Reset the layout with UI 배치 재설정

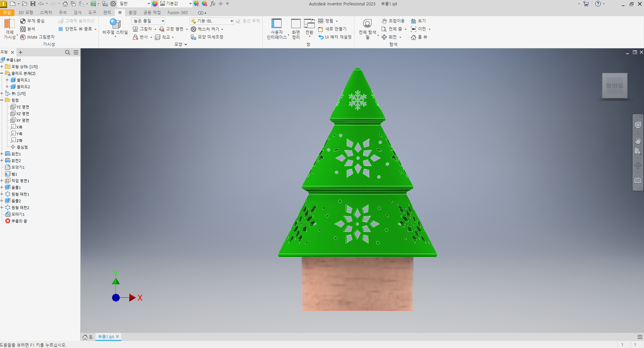[335, 37]
